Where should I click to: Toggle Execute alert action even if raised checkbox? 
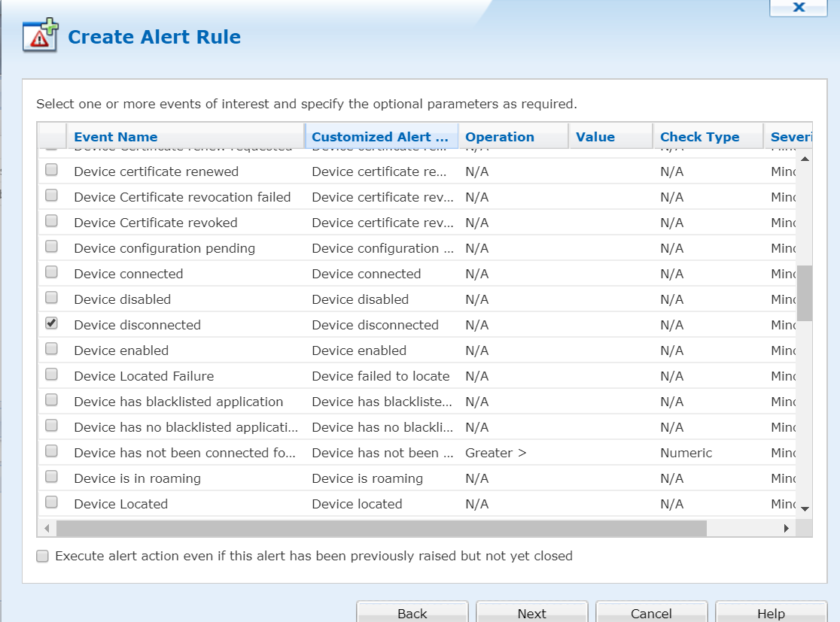pos(43,557)
